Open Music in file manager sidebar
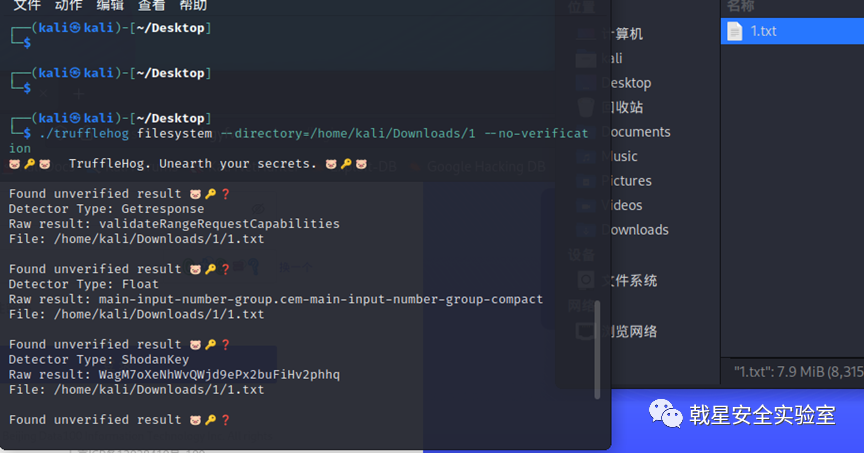The height and width of the screenshot is (453, 864). pos(620,157)
